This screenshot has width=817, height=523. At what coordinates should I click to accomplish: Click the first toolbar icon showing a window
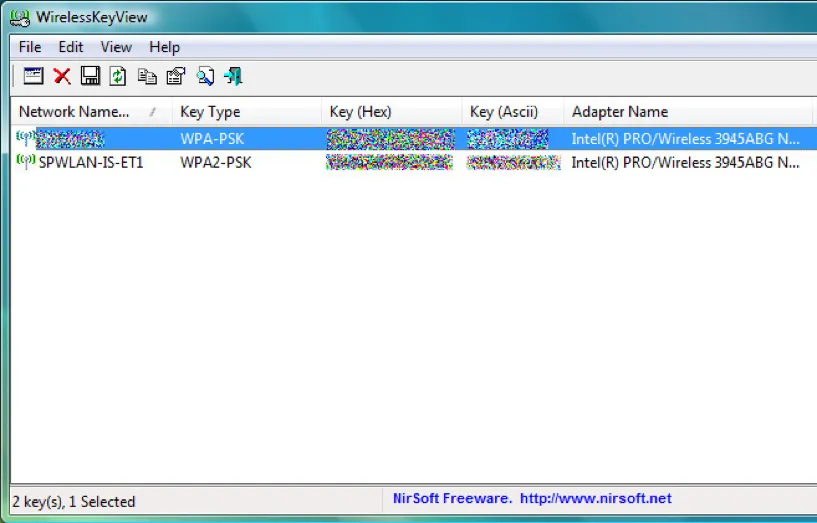tap(33, 76)
